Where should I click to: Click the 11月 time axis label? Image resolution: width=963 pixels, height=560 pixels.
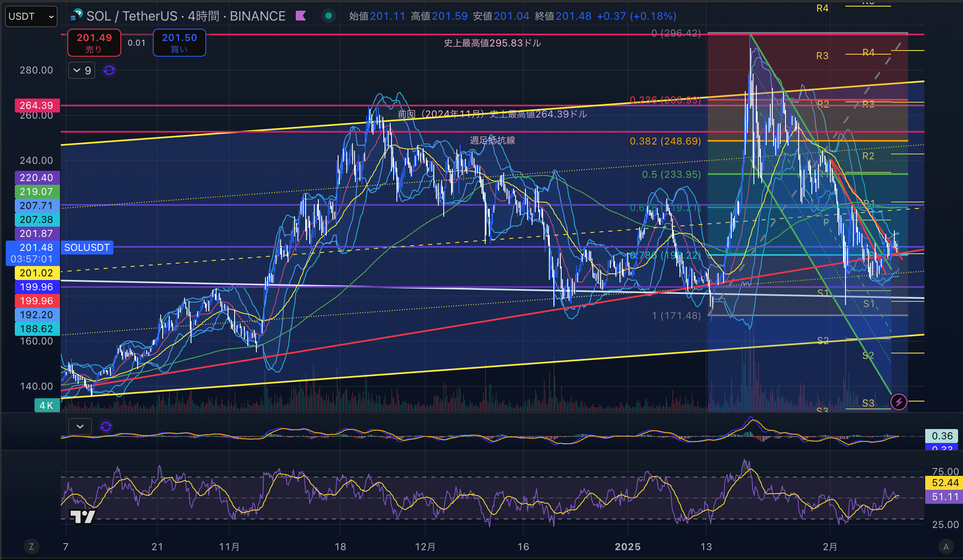(229, 547)
